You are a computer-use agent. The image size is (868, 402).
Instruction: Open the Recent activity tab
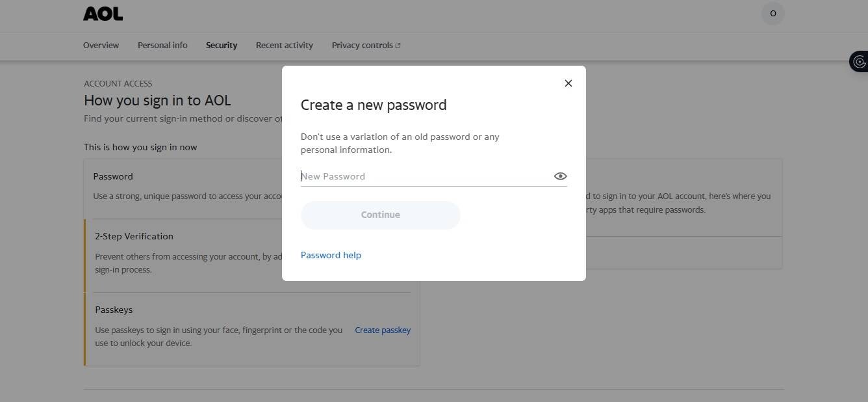pos(284,45)
